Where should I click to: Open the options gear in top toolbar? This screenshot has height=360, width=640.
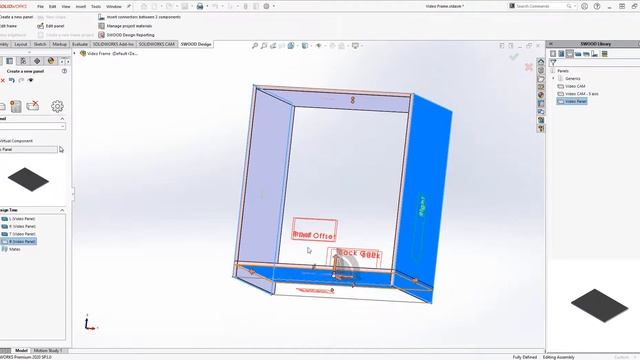point(267,6)
